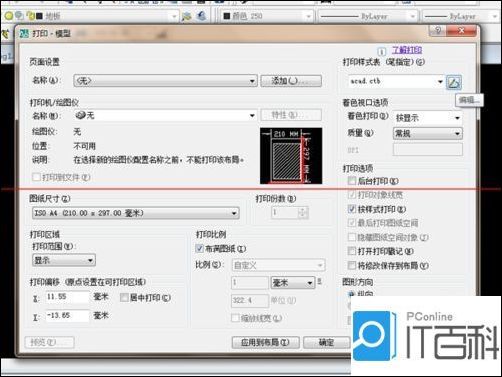The image size is (502, 377).
Task: Click the 210 MM paper preview thumbnail
Action: (x=291, y=155)
